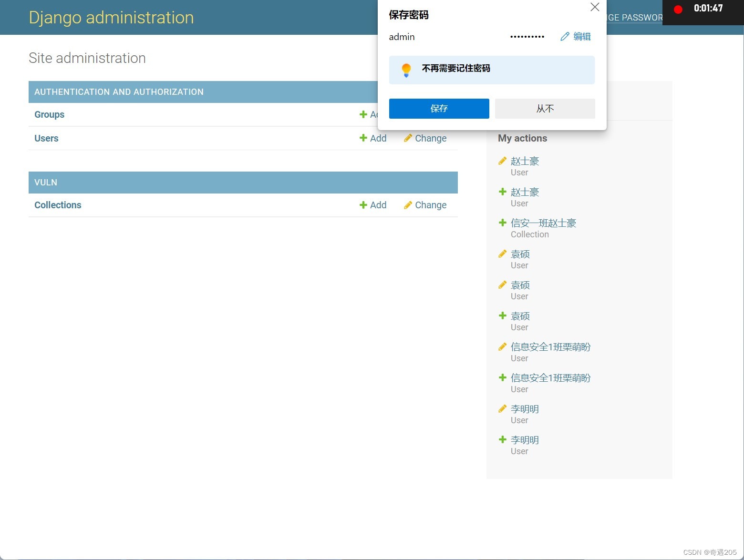Click the green plus icon in Groups row

click(363, 114)
